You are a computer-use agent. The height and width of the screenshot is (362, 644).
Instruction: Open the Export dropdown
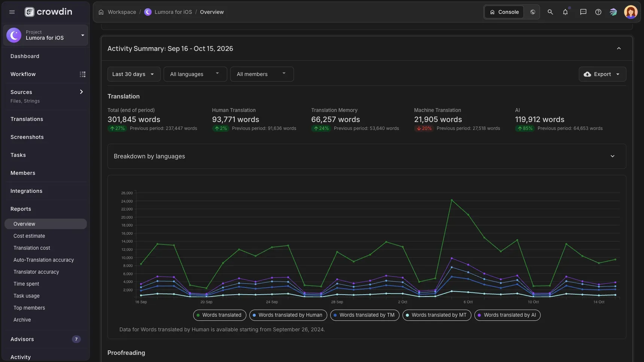pos(602,74)
